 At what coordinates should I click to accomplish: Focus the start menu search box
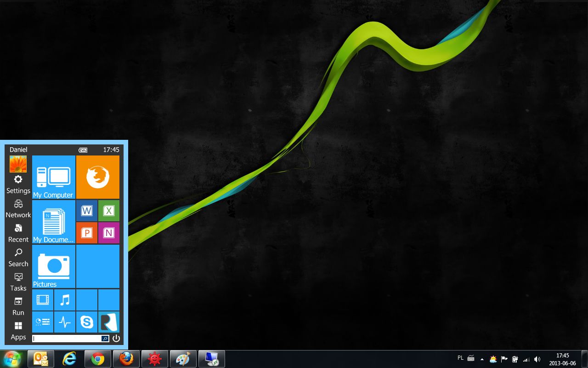point(67,339)
